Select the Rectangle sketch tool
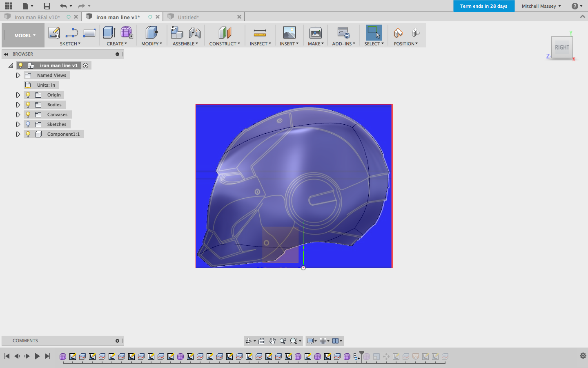This screenshot has width=588, height=368. 89,32
